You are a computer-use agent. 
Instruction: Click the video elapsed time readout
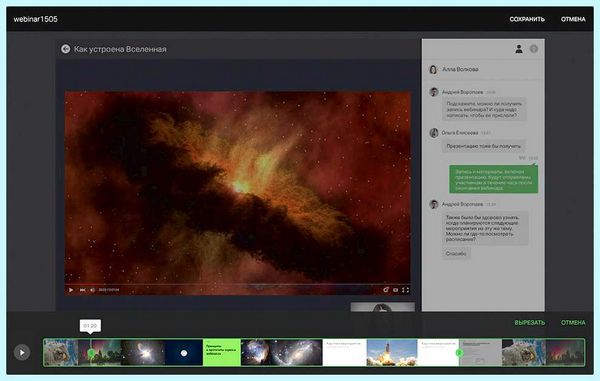(x=109, y=290)
